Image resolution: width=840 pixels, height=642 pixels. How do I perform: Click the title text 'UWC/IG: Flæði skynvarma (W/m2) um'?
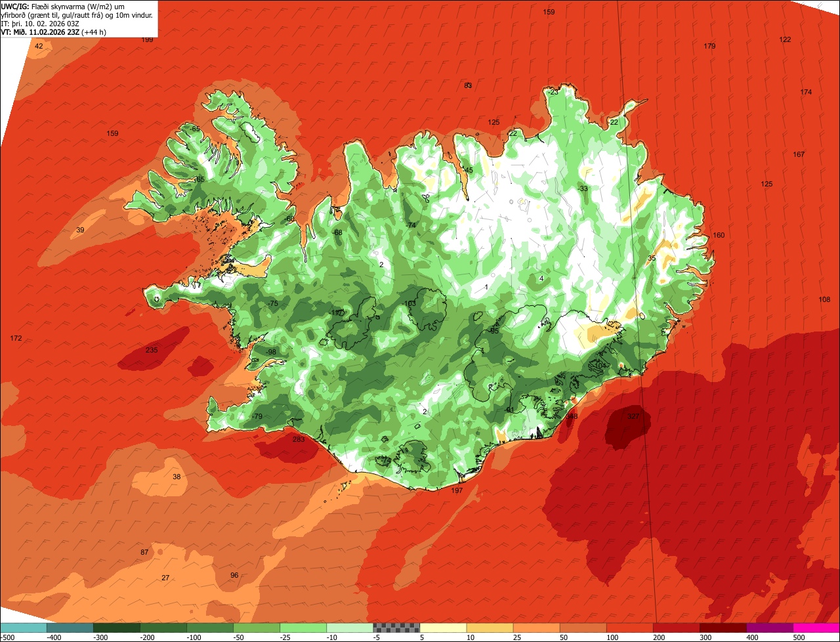click(63, 6)
